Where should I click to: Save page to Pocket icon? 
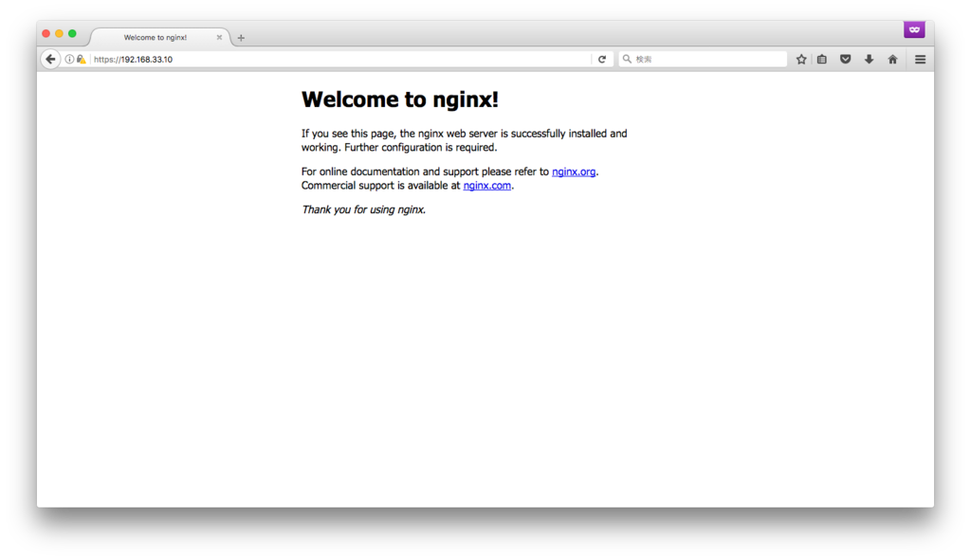[x=845, y=60]
